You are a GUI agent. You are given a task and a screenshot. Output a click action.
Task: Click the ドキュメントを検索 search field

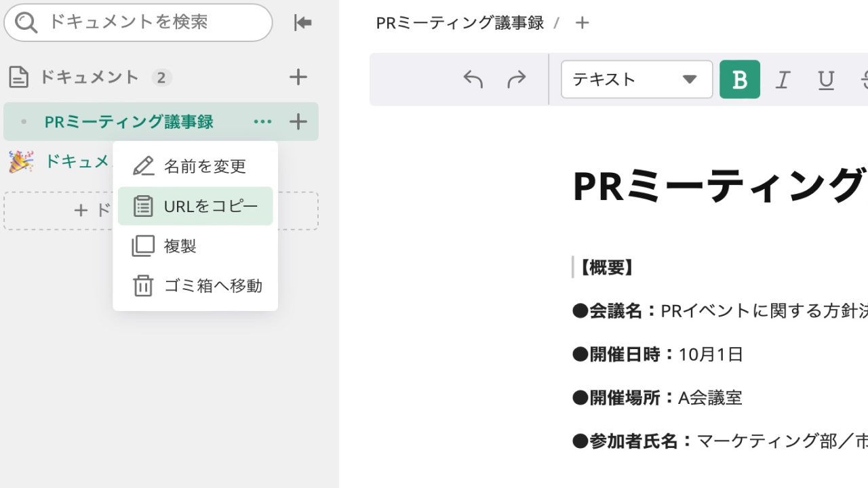[x=136, y=22]
